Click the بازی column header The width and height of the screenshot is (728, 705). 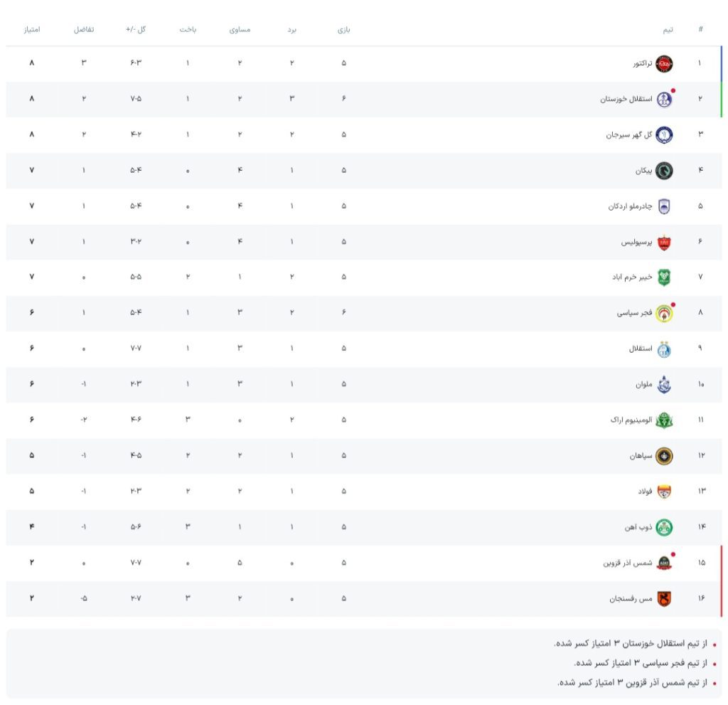click(344, 30)
